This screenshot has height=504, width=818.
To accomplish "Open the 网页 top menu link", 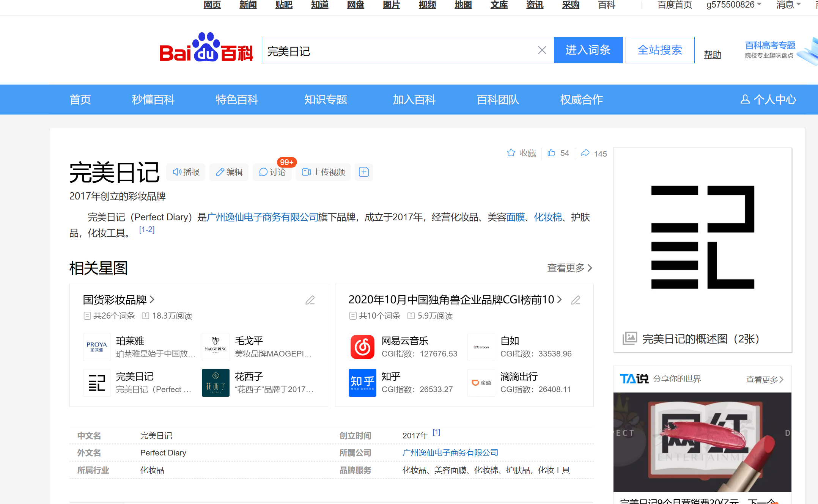I will pyautogui.click(x=212, y=5).
